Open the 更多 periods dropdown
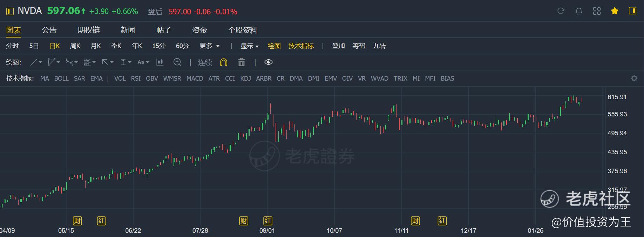 (210, 46)
